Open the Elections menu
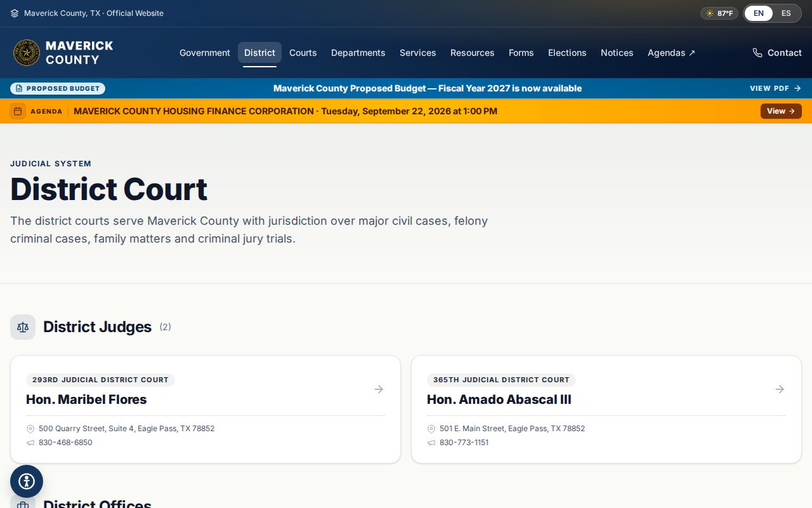 tap(567, 53)
